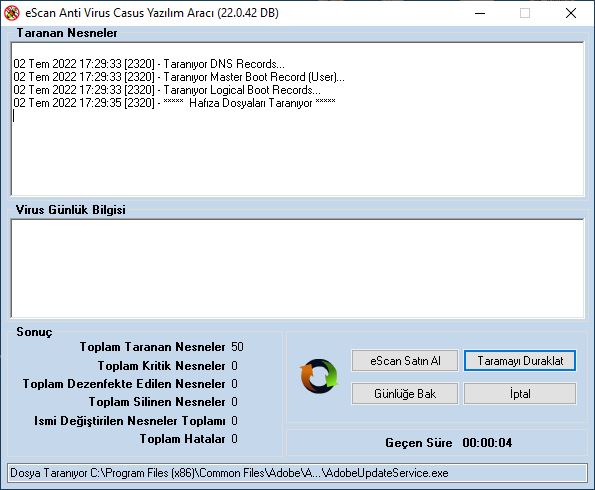Select the Logical Boot Records log line
Screen dimensions: 595x490
[167, 90]
